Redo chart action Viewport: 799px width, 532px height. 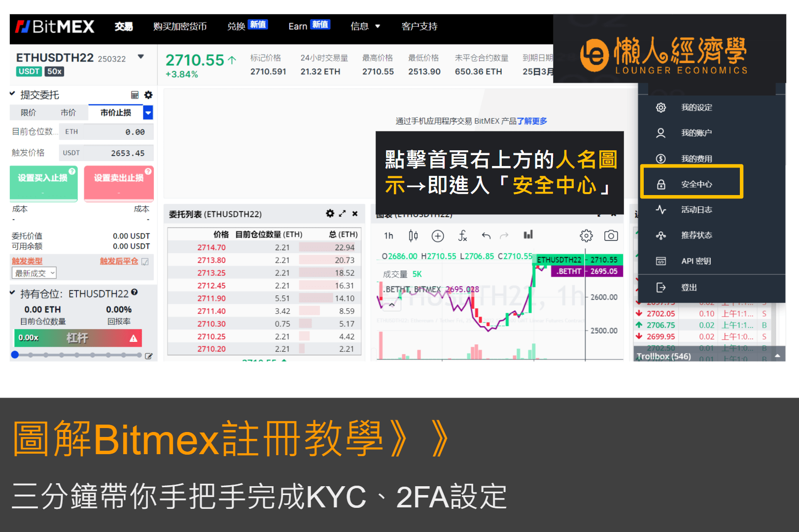click(x=504, y=236)
